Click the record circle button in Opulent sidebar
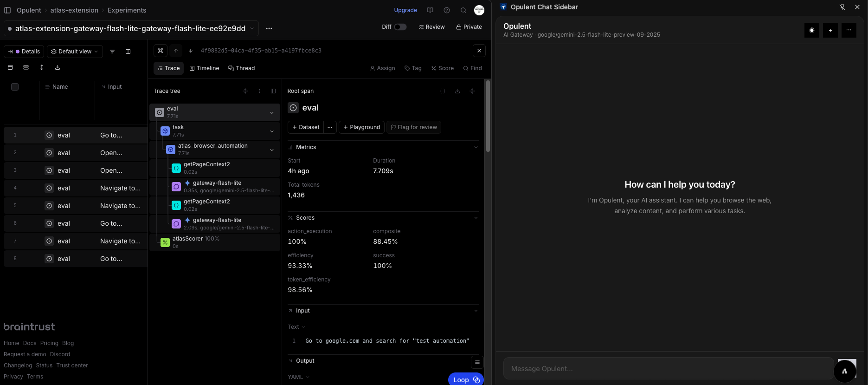 812,30
